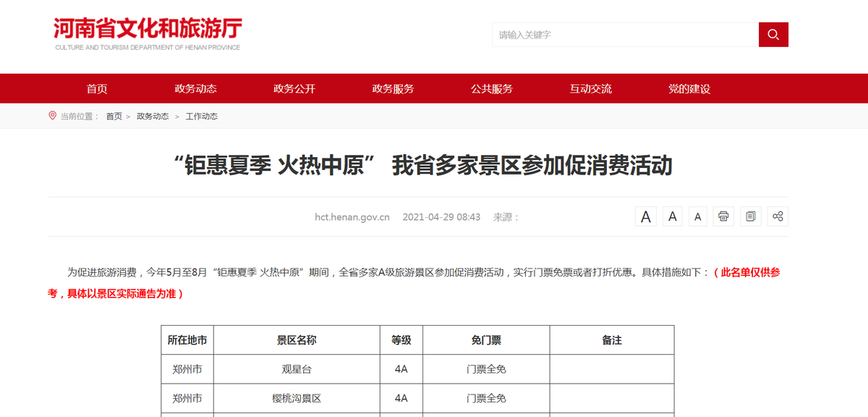
Task: Click the share icon
Action: [x=778, y=216]
